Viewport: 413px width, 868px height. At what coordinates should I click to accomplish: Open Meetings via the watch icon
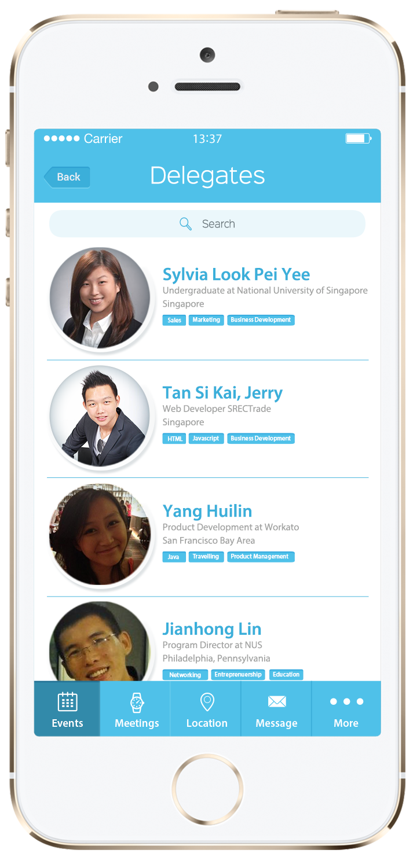click(x=137, y=702)
